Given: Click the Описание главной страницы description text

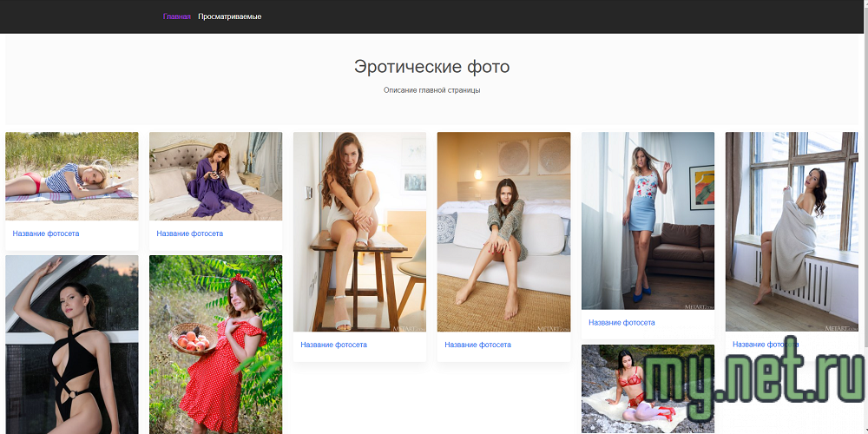Looking at the screenshot, I should (x=431, y=90).
